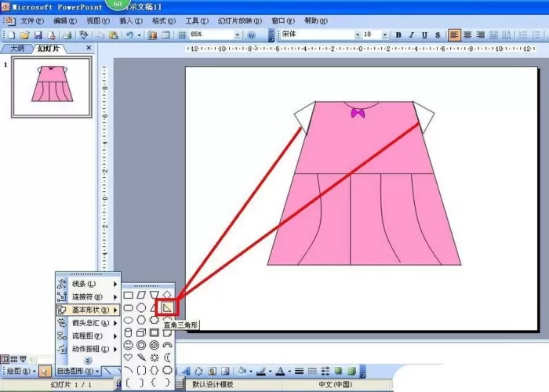
Task: Open the 绘图(R) draw button
Action: pyautogui.click(x=21, y=371)
